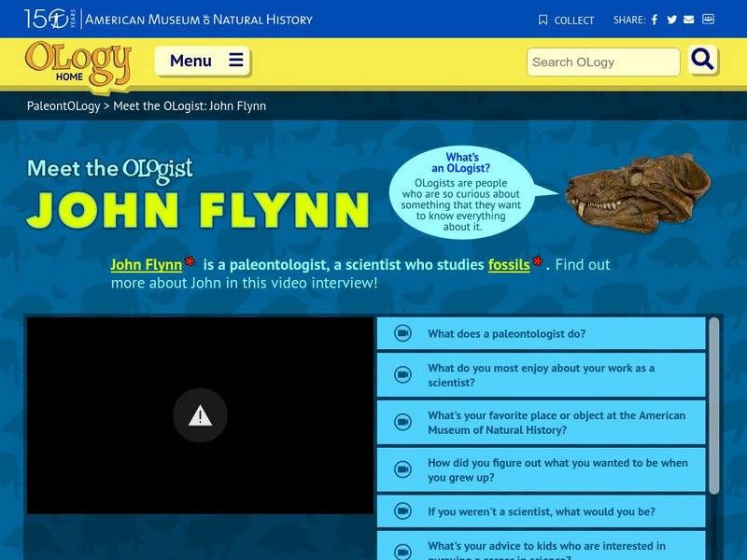Screen dimensions: 747x560
Task: Click camera icon beside 'advice to kids'
Action: pos(402,552)
